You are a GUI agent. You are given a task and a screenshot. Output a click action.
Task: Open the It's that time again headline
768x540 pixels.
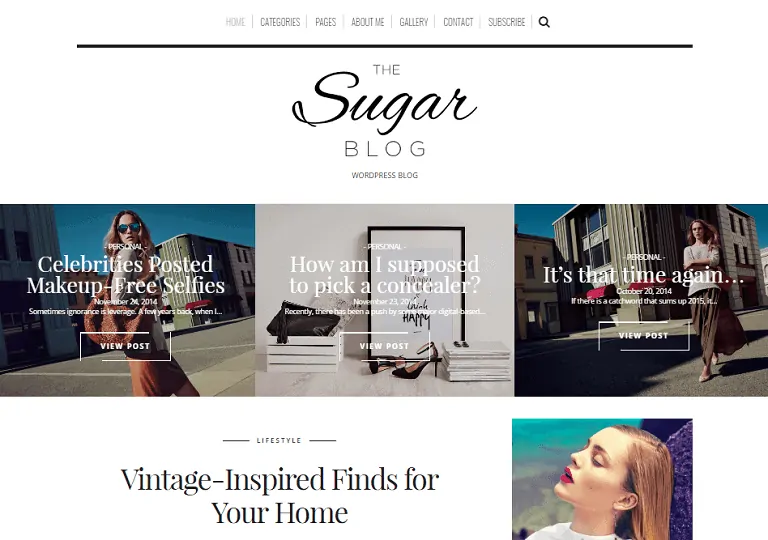click(644, 275)
